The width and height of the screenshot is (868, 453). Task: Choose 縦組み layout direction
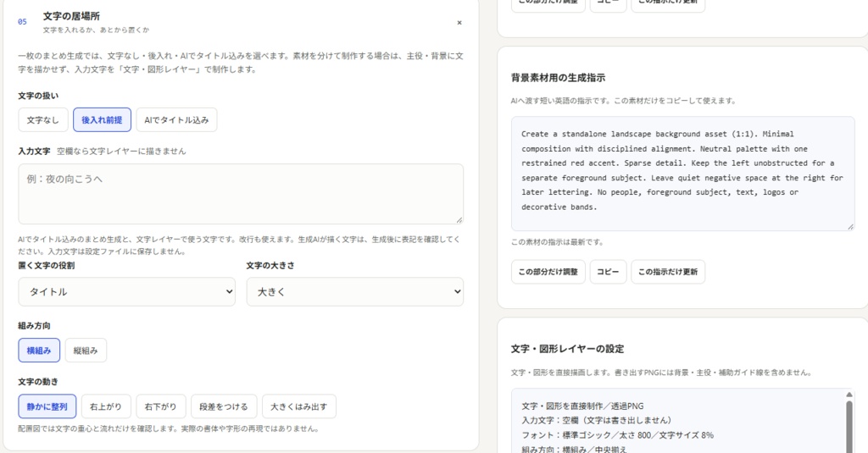(86, 351)
